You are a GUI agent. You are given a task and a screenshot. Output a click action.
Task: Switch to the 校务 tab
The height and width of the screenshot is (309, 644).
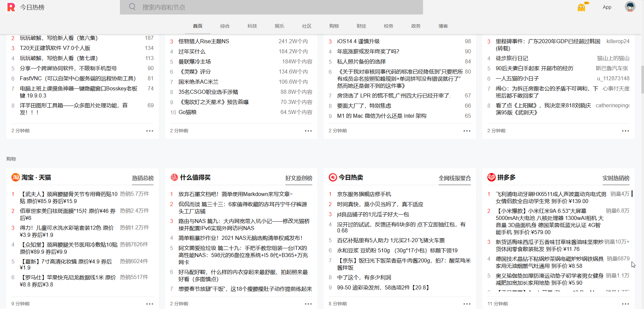389,26
